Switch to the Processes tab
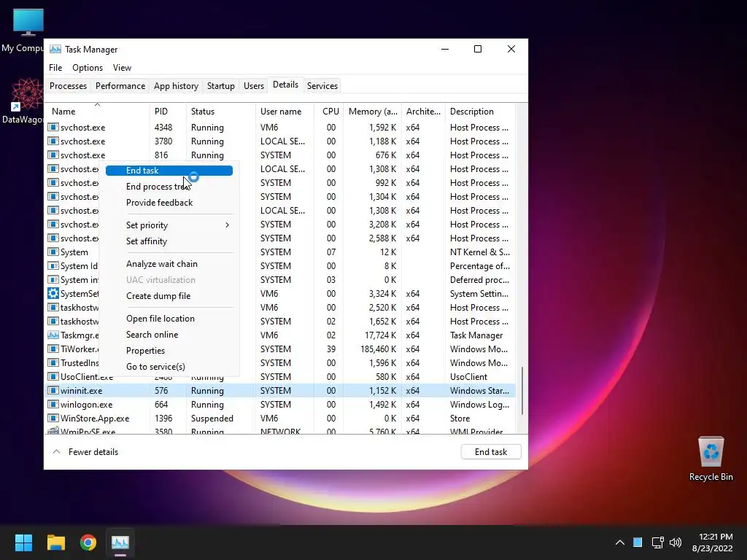 pos(68,86)
